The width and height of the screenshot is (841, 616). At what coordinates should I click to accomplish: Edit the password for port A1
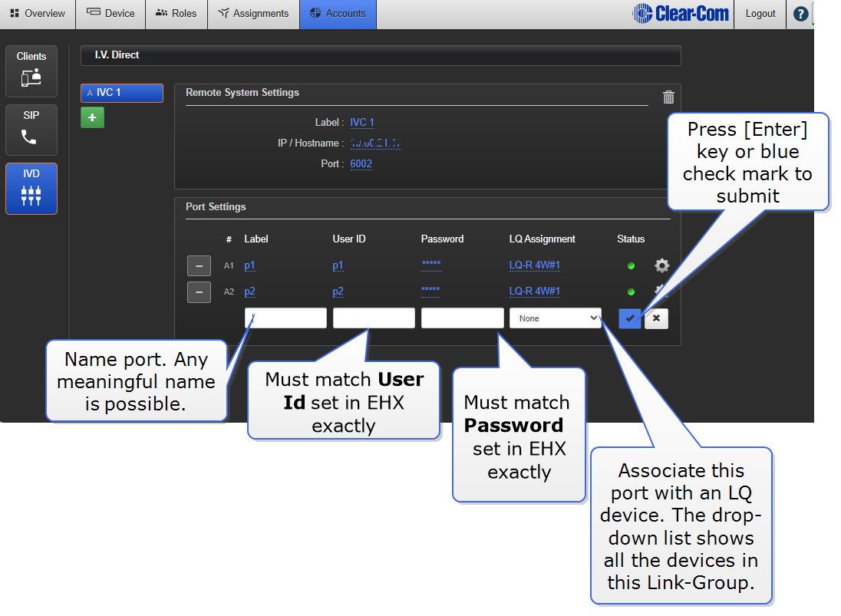point(431,264)
